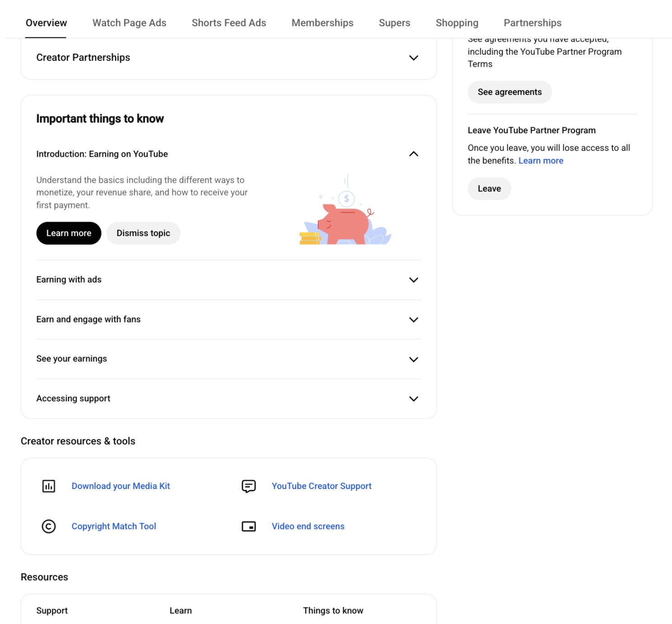Click the Support column label
Viewport: 672px width, 624px height.
[52, 610]
